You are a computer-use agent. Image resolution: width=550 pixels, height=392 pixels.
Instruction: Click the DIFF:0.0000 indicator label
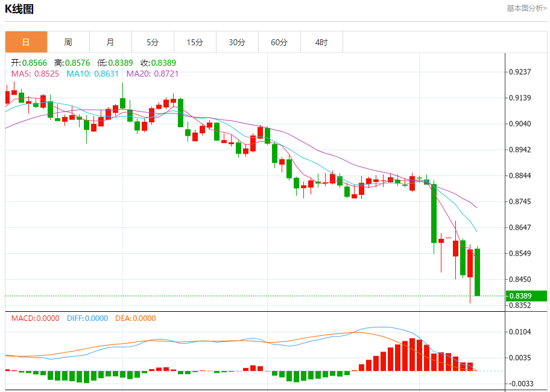[87, 318]
